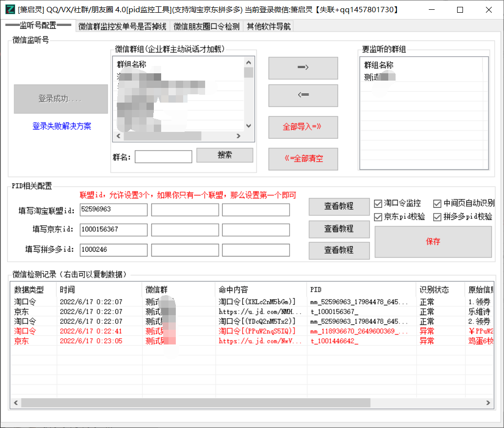Maximize the pid监控工具 window

(460, 10)
